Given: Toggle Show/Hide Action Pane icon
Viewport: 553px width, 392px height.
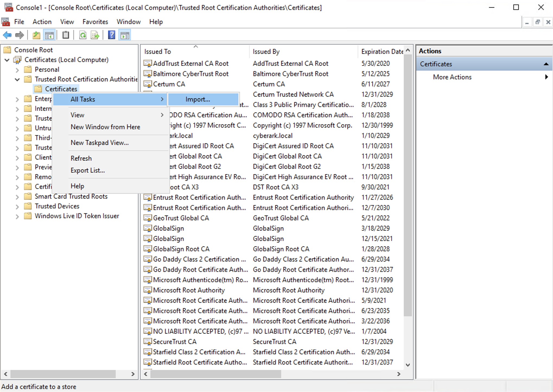Looking at the screenshot, I should coord(125,35).
